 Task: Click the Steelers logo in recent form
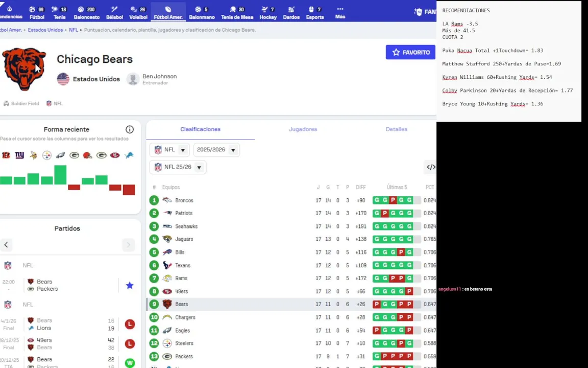[x=47, y=155]
